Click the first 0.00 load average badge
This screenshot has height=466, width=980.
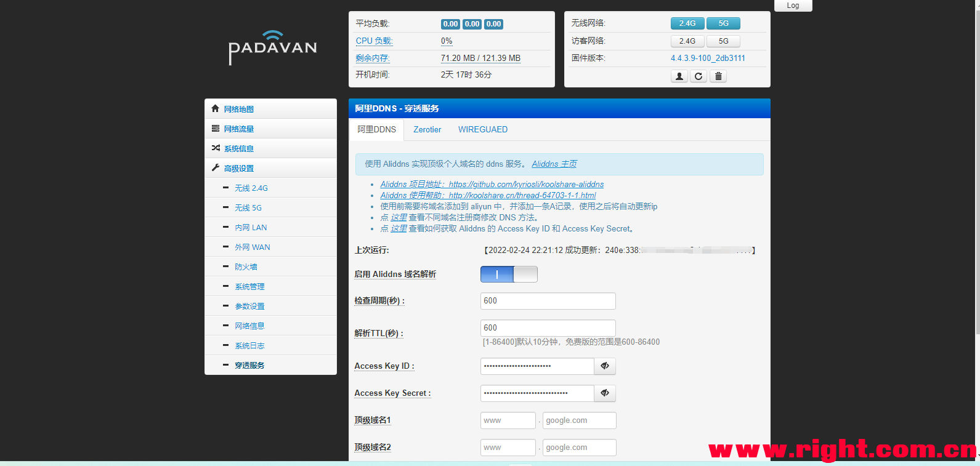pyautogui.click(x=451, y=24)
